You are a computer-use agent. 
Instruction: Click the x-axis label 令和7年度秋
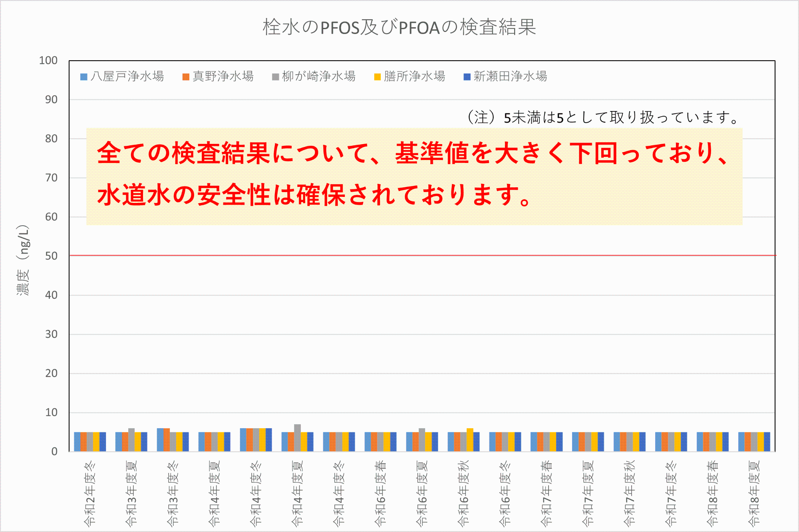tap(630, 493)
